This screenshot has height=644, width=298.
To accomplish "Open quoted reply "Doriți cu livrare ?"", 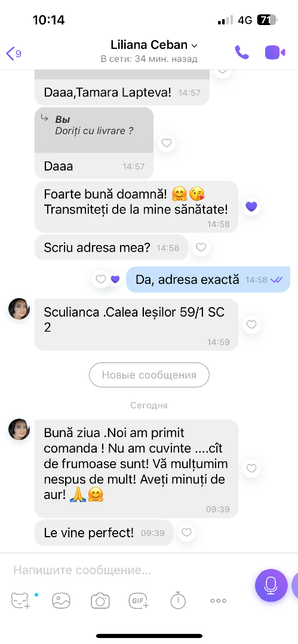I will [x=94, y=130].
